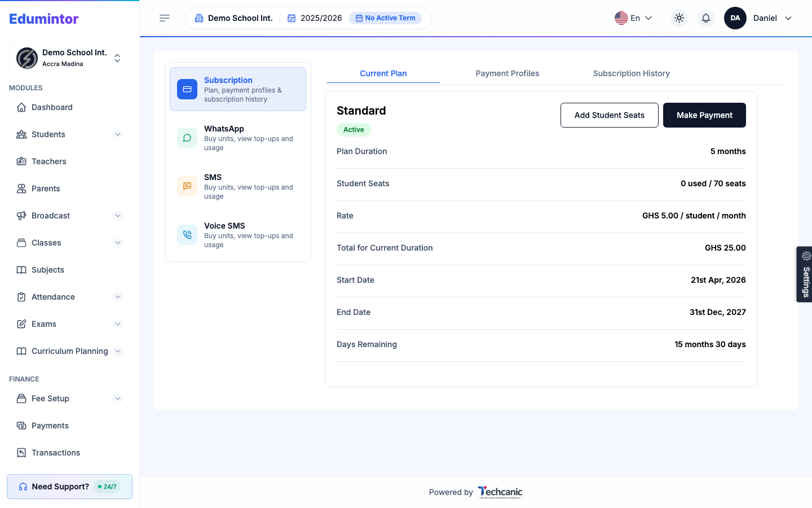Click the Dashboard home icon
Screen dimensions: 812x508
(x=21, y=107)
